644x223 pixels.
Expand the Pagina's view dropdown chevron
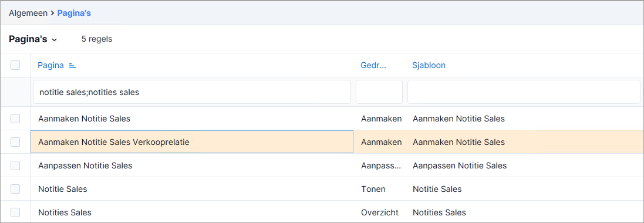(x=54, y=40)
